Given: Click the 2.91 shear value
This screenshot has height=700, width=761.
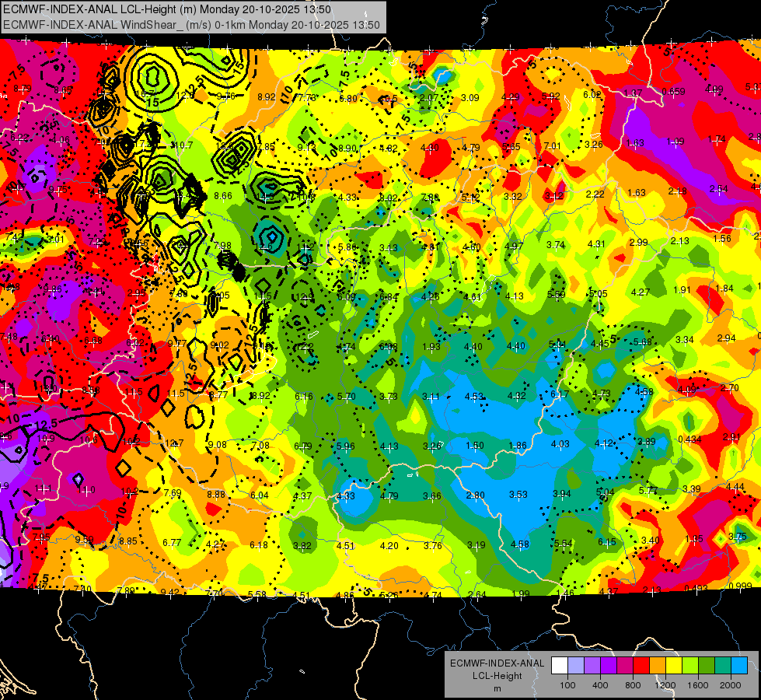Looking at the screenshot, I should [x=731, y=436].
